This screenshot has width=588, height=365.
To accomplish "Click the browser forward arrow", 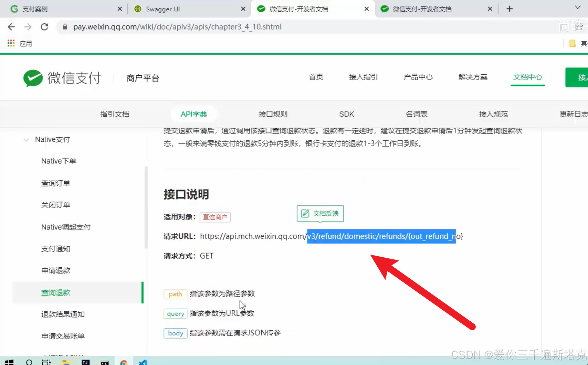I will 28,27.
